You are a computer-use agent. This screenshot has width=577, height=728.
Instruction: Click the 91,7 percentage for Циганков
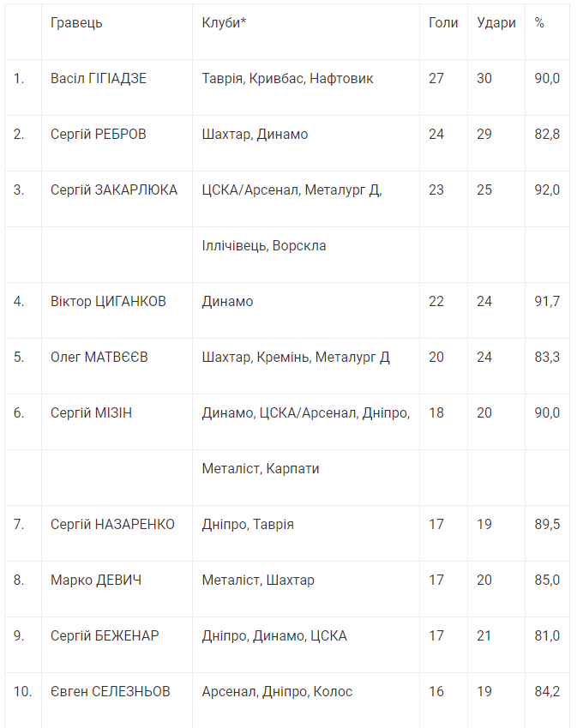point(547,302)
